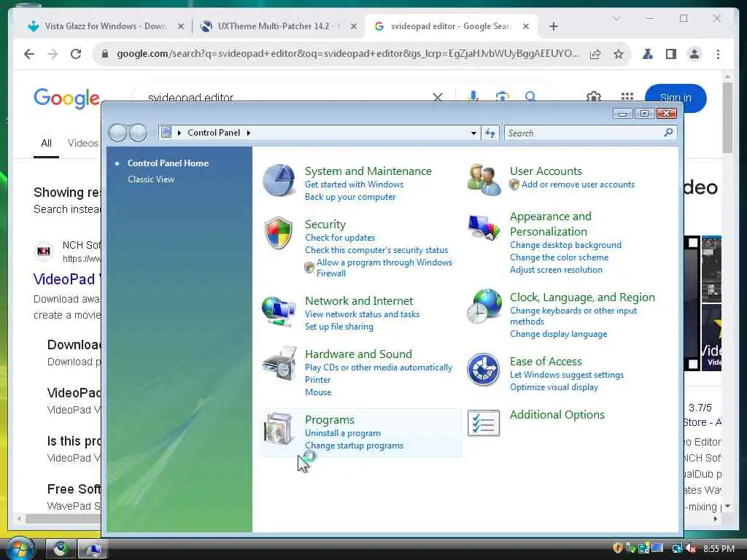This screenshot has height=560, width=747.
Task: Click Add or remove user accounts
Action: point(578,184)
